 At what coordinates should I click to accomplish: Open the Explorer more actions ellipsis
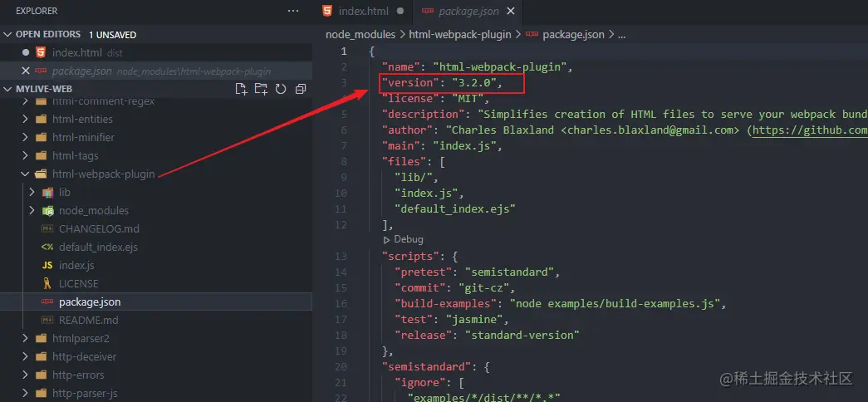click(293, 11)
